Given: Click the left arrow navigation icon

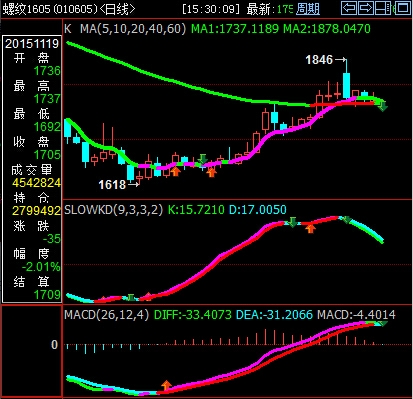Looking at the screenshot, I should [x=349, y=8].
